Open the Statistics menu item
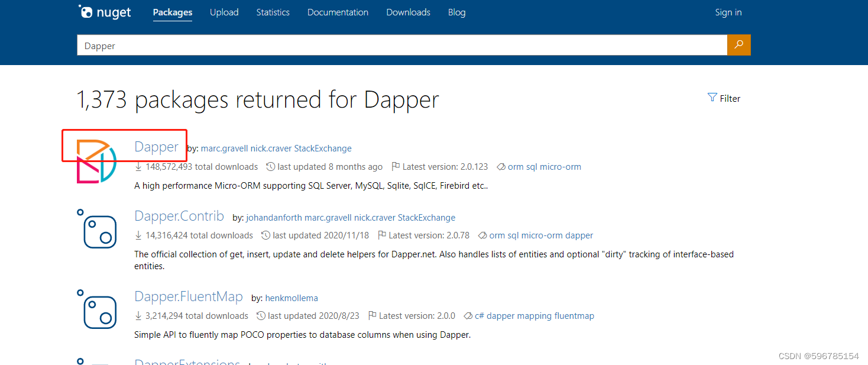This screenshot has height=365, width=868. pyautogui.click(x=273, y=12)
